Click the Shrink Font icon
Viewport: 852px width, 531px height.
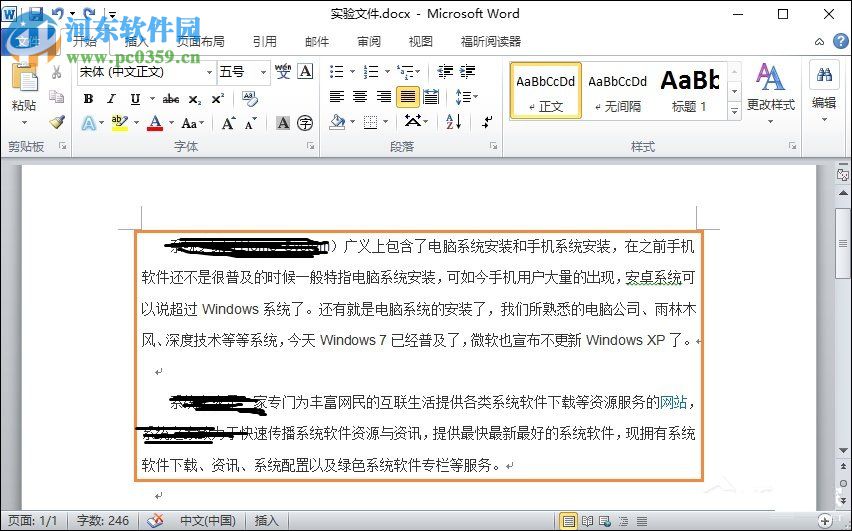coord(251,123)
